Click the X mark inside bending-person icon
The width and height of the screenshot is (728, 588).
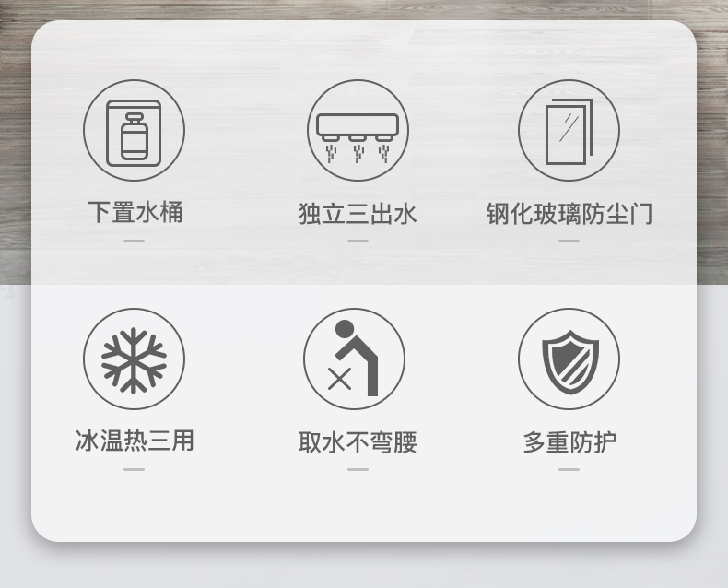[339, 379]
